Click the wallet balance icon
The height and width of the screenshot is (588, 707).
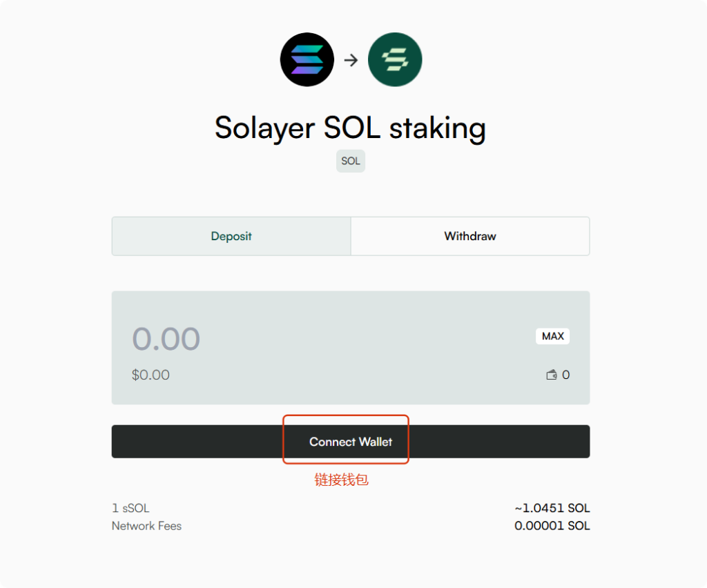pyautogui.click(x=552, y=375)
